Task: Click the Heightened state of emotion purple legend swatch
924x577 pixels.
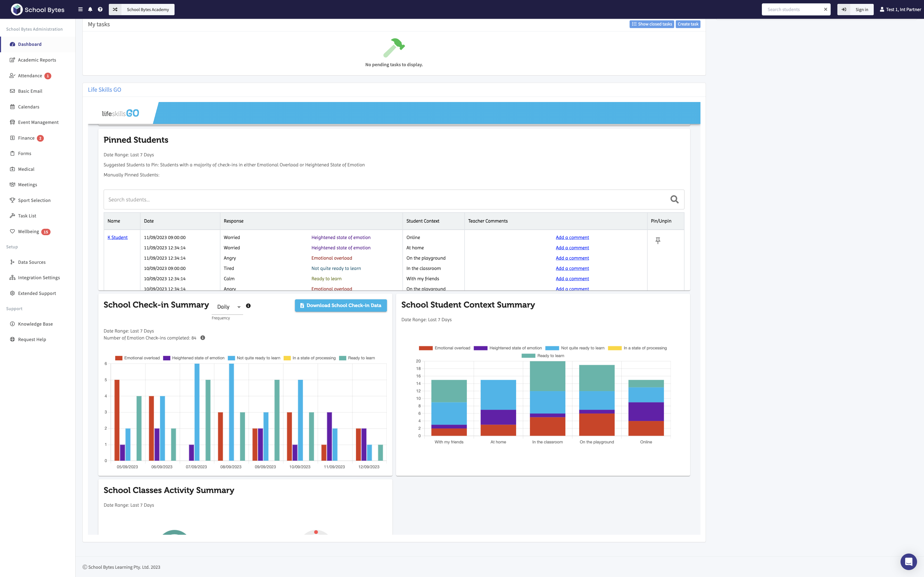Action: (167, 358)
